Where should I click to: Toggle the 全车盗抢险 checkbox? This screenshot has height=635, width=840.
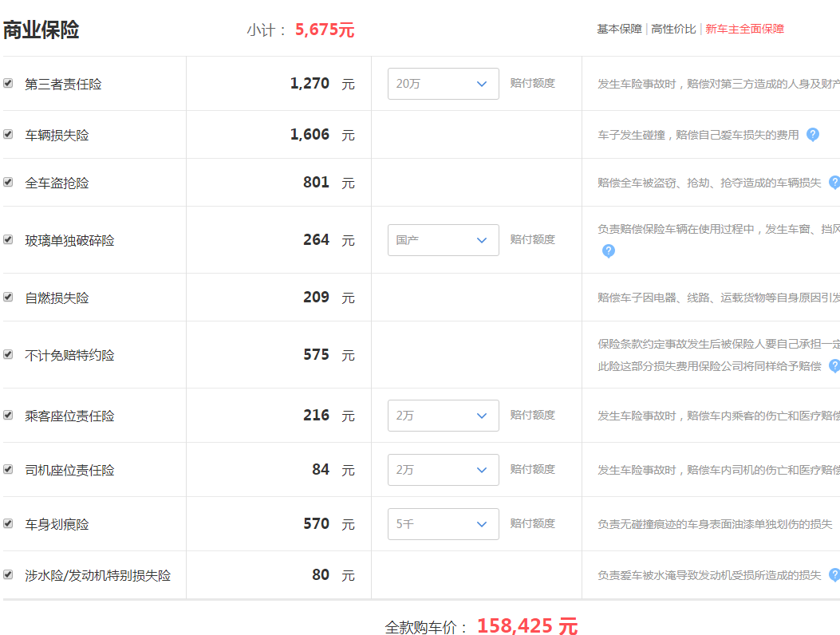(x=8, y=182)
